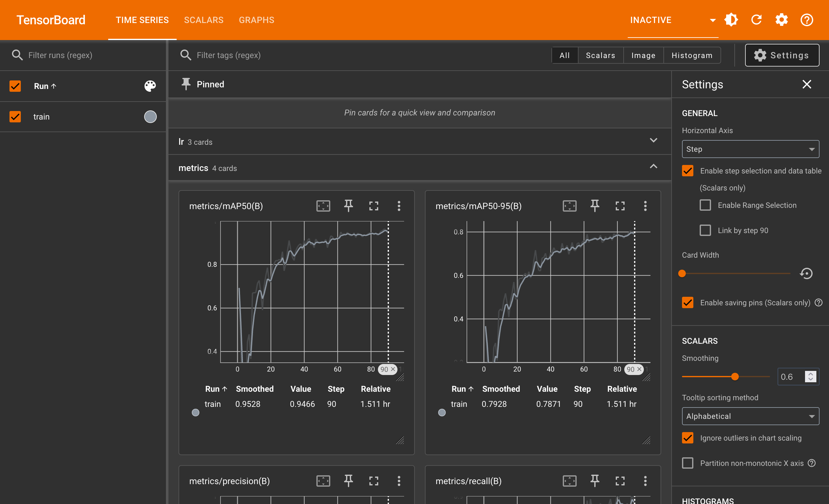Reload data using the refresh icon
The height and width of the screenshot is (504, 829).
(756, 20)
